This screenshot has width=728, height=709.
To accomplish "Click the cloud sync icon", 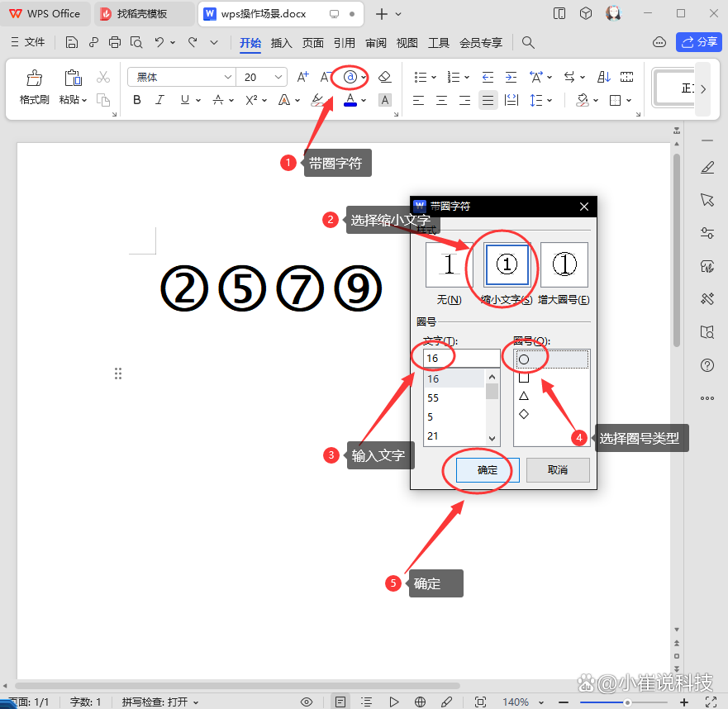I will pos(659,42).
